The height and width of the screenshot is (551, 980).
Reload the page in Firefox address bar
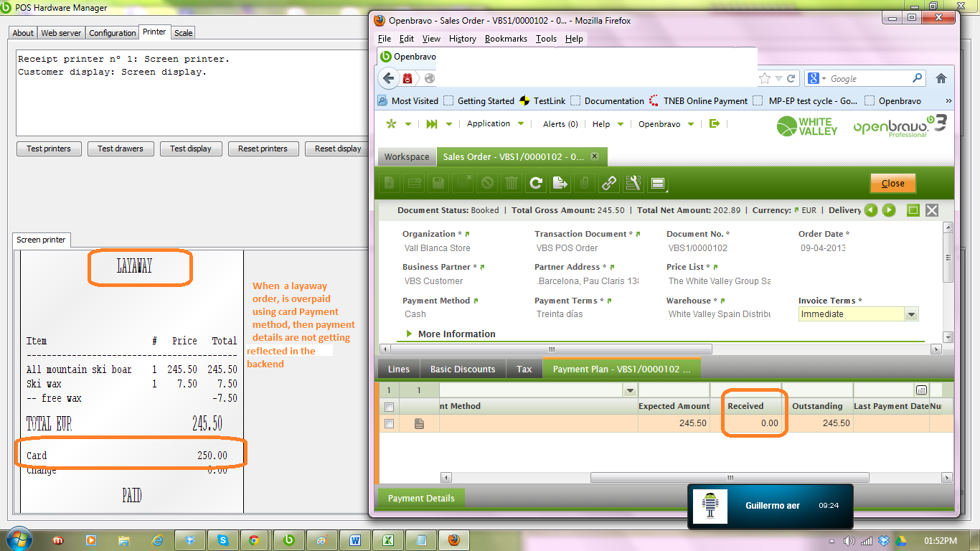coord(791,78)
